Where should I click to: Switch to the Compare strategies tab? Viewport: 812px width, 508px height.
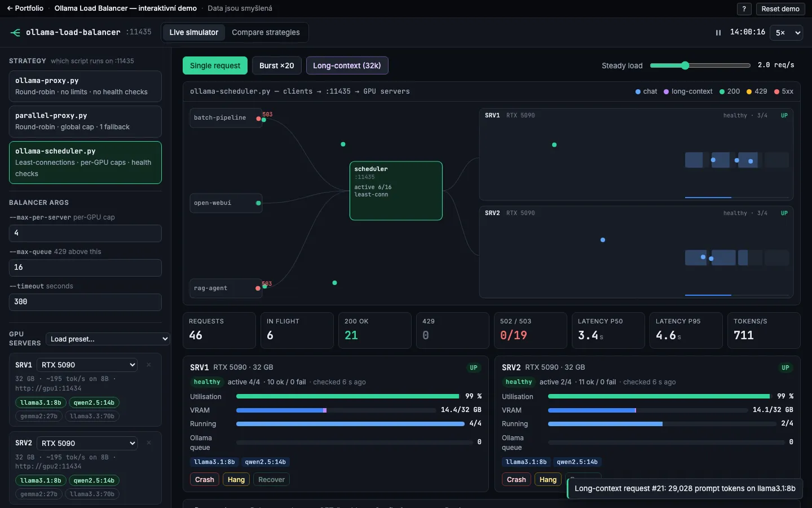pyautogui.click(x=266, y=33)
